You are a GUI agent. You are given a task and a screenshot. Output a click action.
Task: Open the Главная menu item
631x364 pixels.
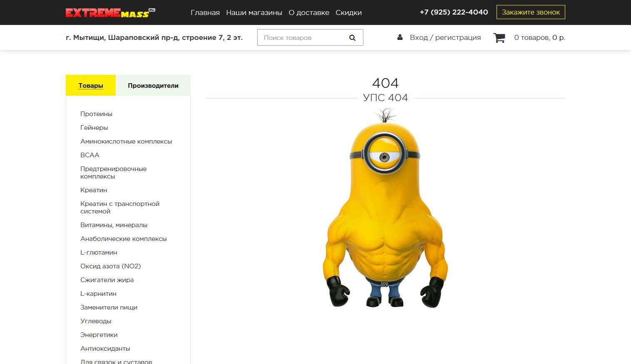pyautogui.click(x=205, y=12)
